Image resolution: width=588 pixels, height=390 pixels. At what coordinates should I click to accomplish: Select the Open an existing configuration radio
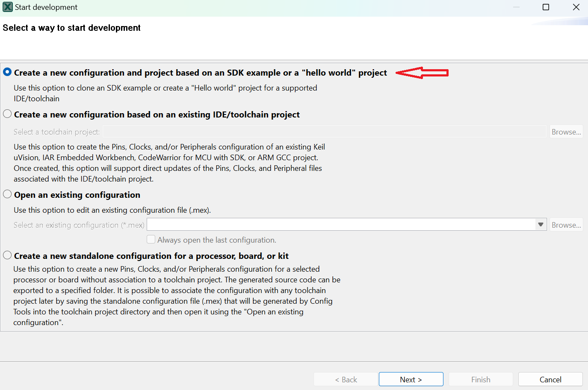7,194
